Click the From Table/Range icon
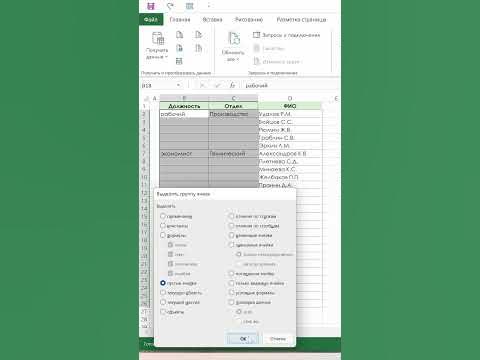480x360 pixels. coord(179,61)
